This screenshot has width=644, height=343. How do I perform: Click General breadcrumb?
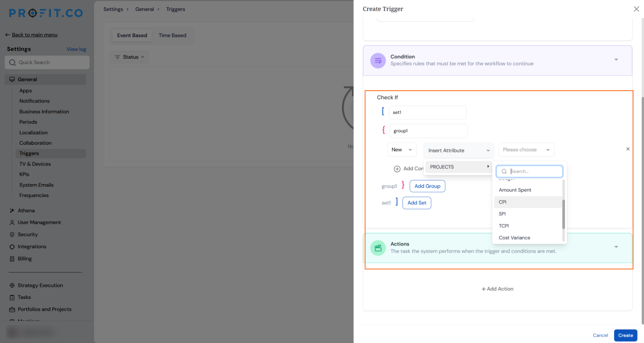(144, 9)
